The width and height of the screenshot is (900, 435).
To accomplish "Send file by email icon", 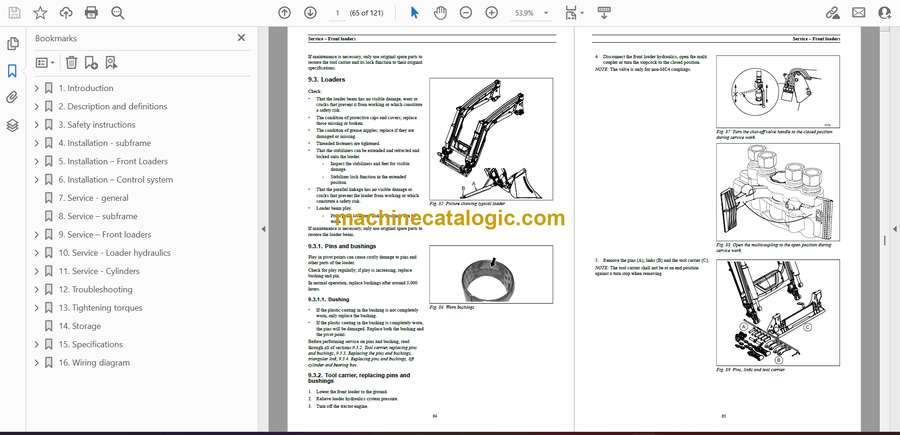I will 859,13.
